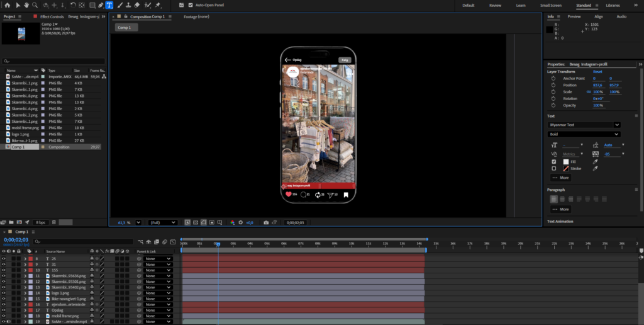Select the Eraser tool
The width and height of the screenshot is (644, 325).
[x=136, y=5]
